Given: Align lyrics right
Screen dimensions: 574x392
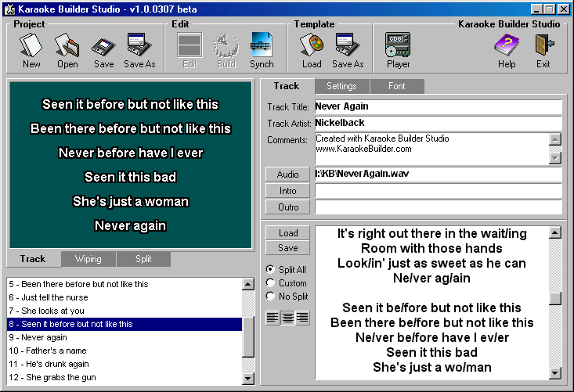Looking at the screenshot, I should pos(302,318).
